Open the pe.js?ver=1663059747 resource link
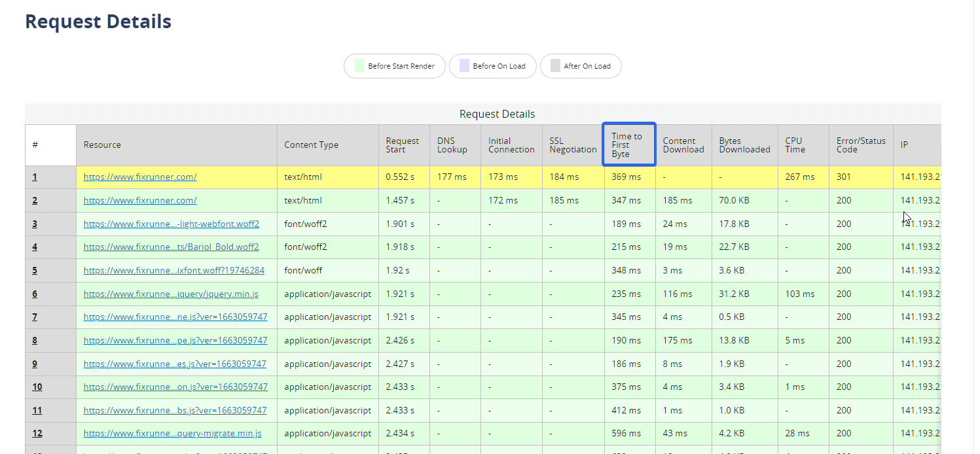Viewport: 980px width, 454px height. (175, 340)
